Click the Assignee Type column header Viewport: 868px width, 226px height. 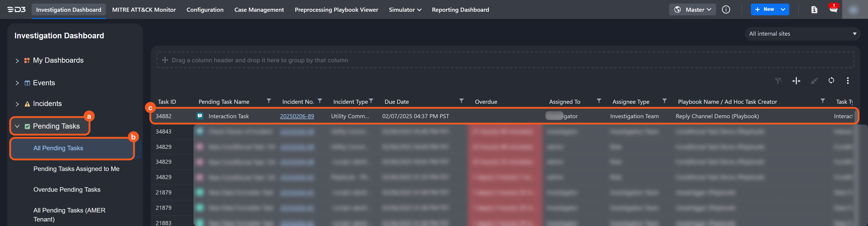[x=631, y=102]
